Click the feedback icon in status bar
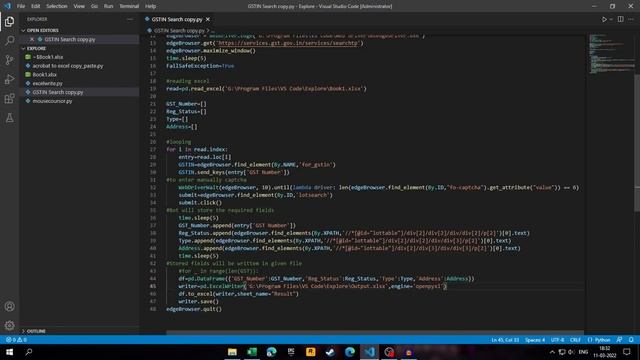This screenshot has width=640, height=360. pos(620,340)
